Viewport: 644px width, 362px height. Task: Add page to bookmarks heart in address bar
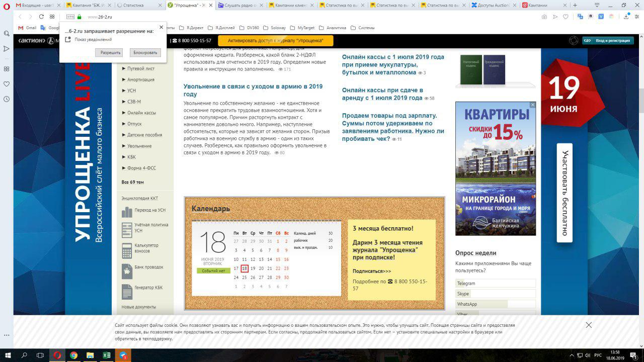(x=566, y=17)
